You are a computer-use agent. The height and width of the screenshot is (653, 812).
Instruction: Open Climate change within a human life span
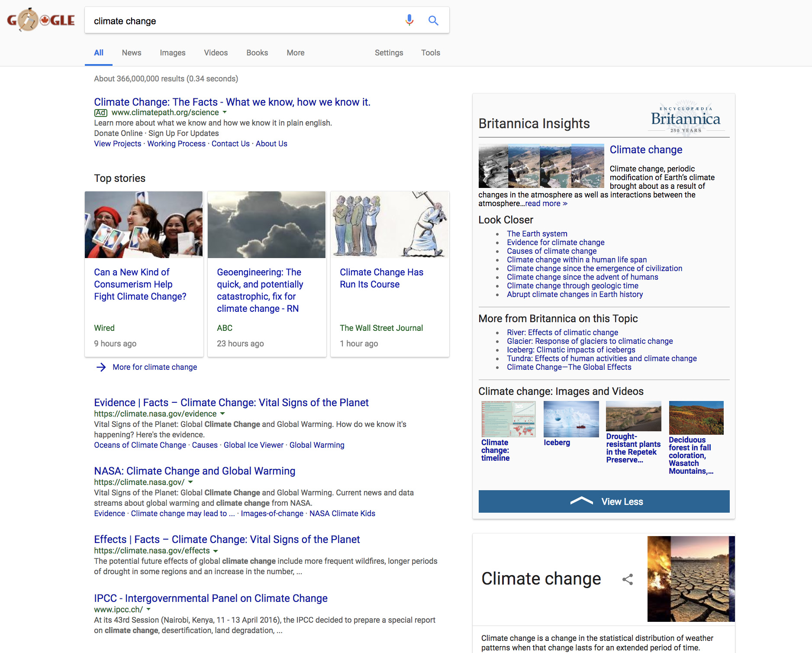click(577, 260)
